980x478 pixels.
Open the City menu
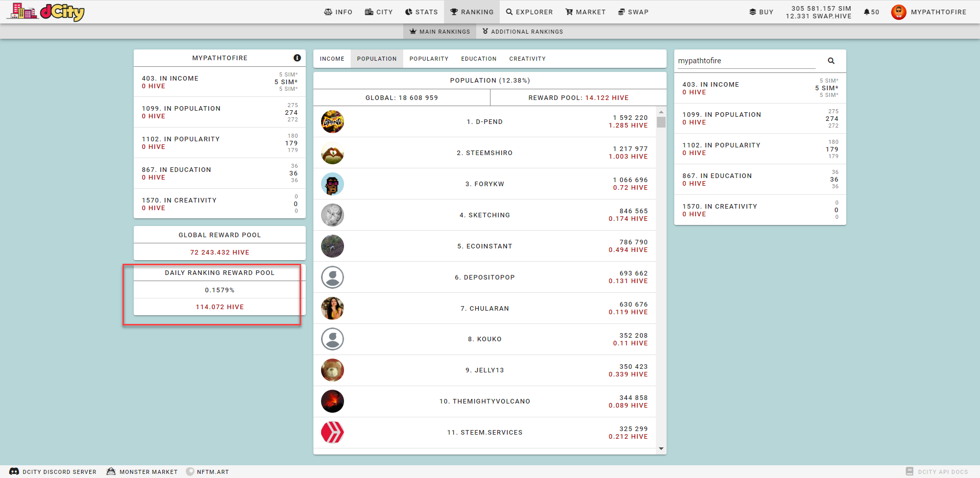[x=379, y=12]
